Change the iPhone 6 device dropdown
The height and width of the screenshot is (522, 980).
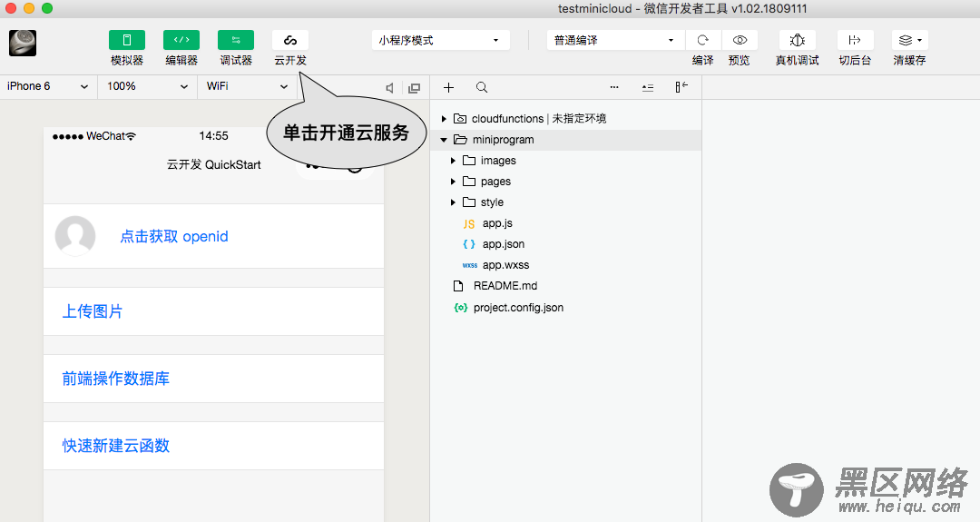pos(48,86)
